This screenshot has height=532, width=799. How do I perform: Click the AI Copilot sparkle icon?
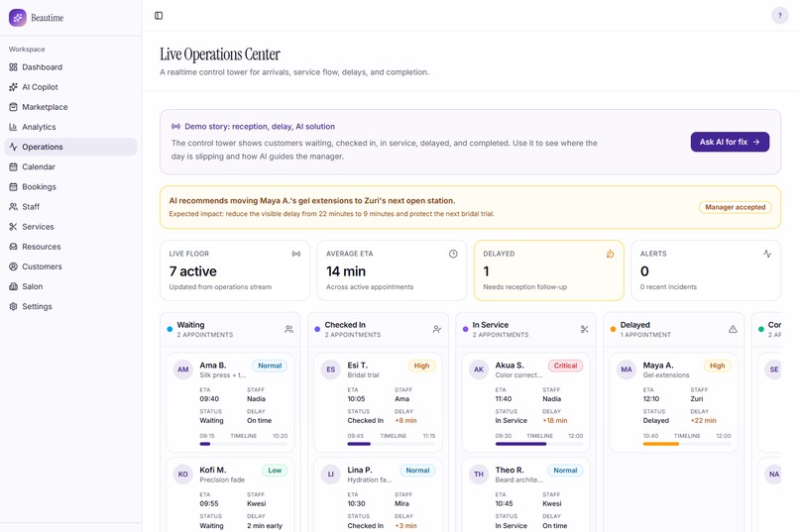(13, 87)
